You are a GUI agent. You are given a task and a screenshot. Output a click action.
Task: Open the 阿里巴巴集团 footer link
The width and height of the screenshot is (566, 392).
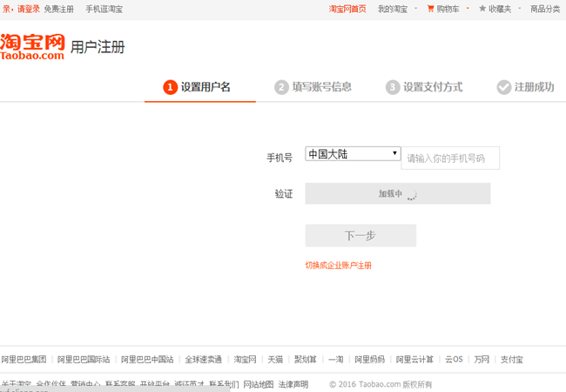coord(24,359)
